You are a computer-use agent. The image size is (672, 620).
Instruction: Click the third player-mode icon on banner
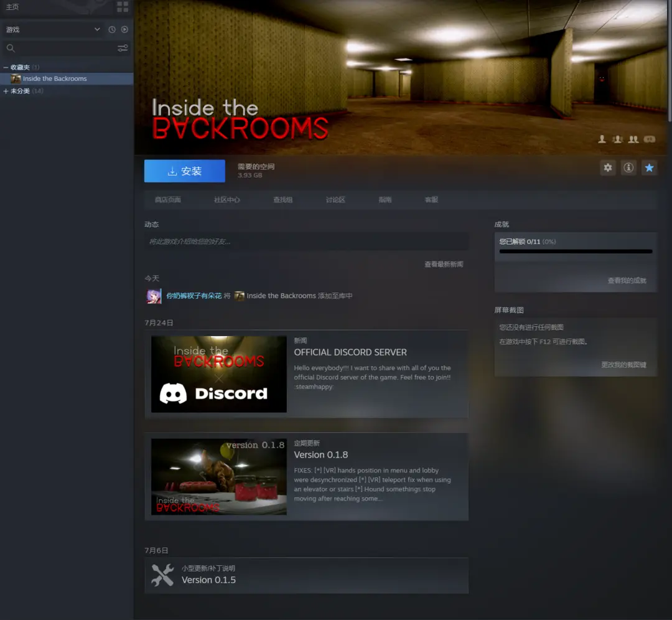[x=633, y=139]
